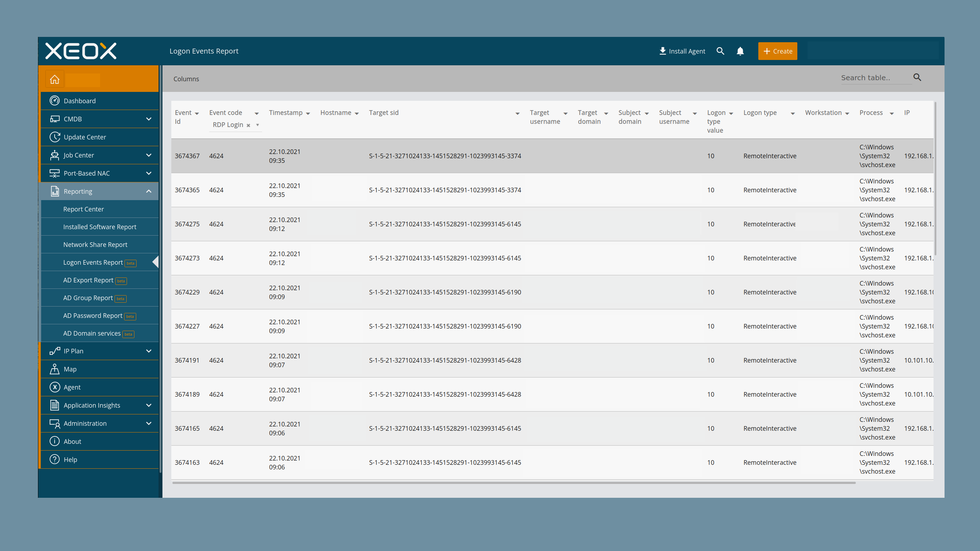This screenshot has width=980, height=551.
Task: Click the IP Plan icon
Action: (x=54, y=351)
